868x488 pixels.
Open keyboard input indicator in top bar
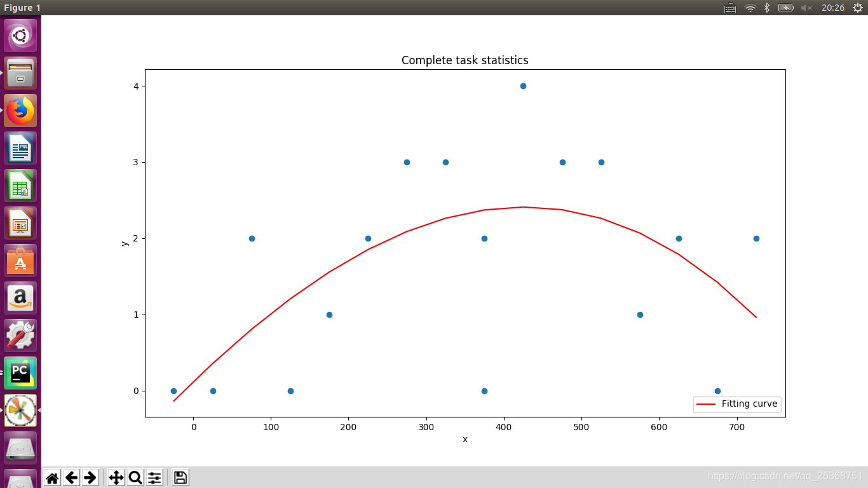pyautogui.click(x=730, y=8)
